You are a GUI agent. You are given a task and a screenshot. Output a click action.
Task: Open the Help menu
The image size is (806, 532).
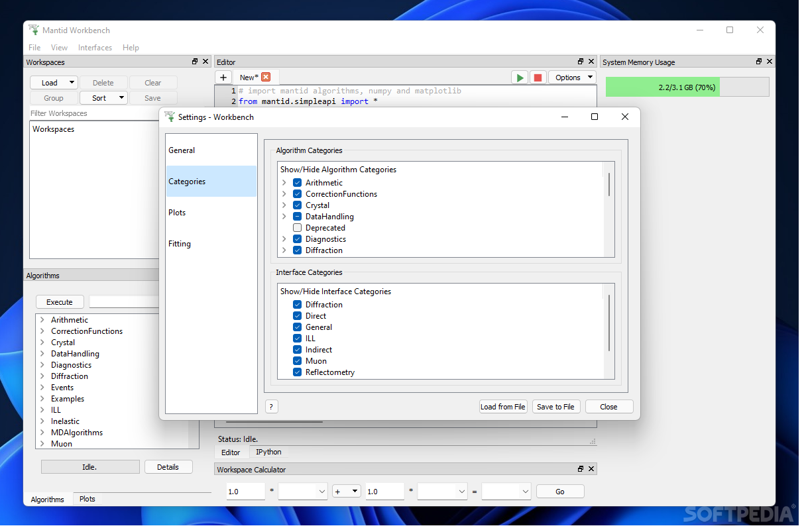(x=131, y=48)
